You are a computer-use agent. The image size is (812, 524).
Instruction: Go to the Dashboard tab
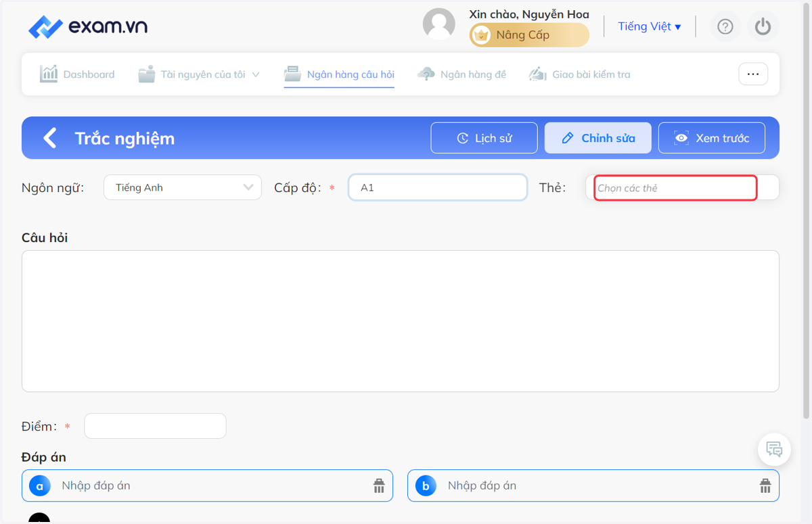point(77,74)
